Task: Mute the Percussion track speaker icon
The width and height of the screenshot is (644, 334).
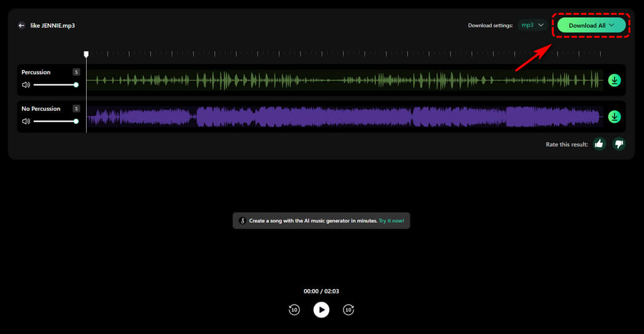Action: pos(26,85)
